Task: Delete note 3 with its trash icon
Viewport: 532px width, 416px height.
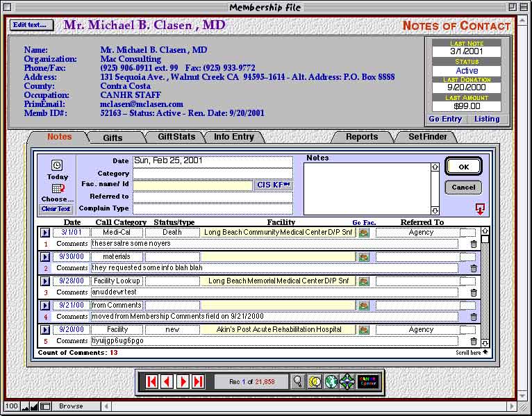Action: pos(474,292)
